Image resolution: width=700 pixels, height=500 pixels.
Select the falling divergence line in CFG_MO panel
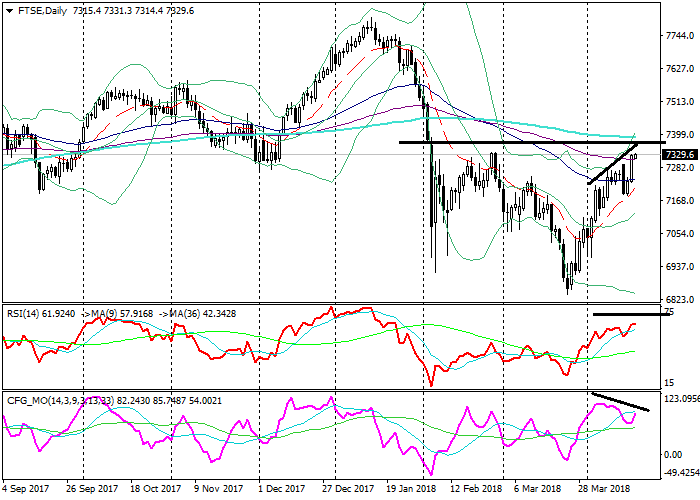620,402
